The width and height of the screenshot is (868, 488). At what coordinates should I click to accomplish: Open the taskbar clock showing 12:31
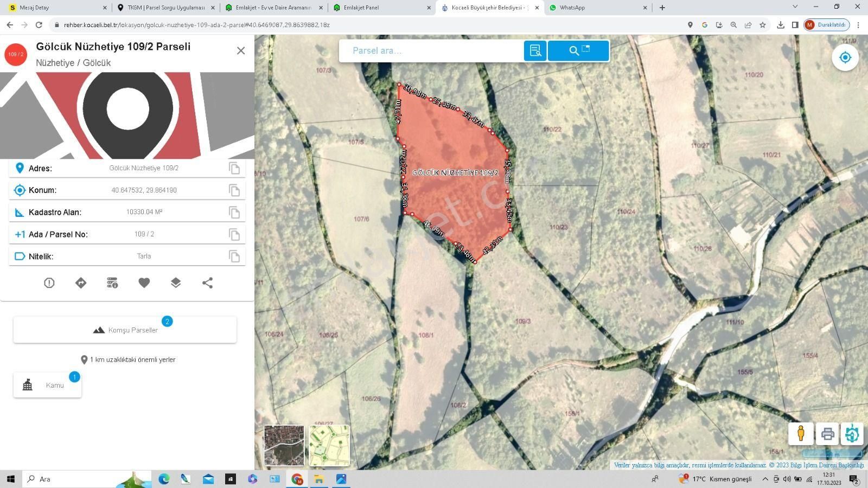[x=828, y=479]
